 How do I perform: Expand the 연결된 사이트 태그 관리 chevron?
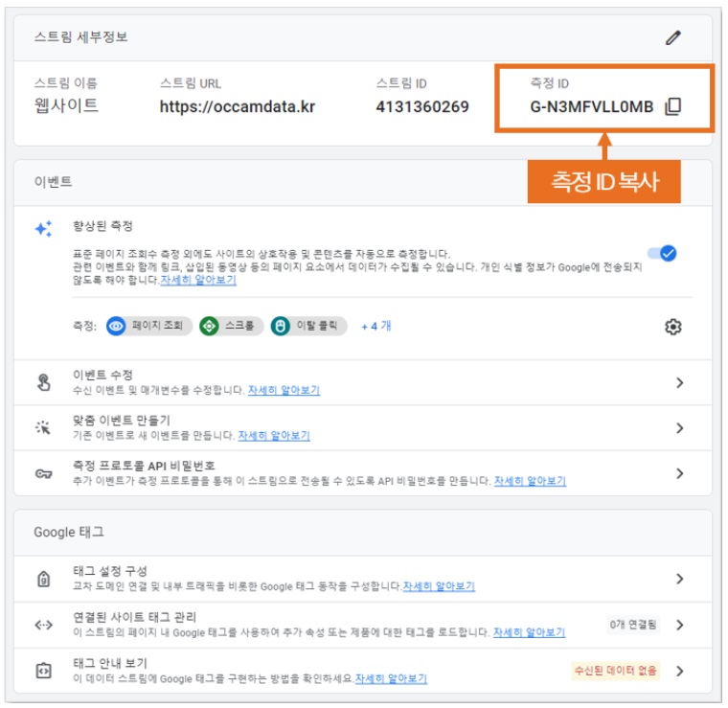[680, 625]
